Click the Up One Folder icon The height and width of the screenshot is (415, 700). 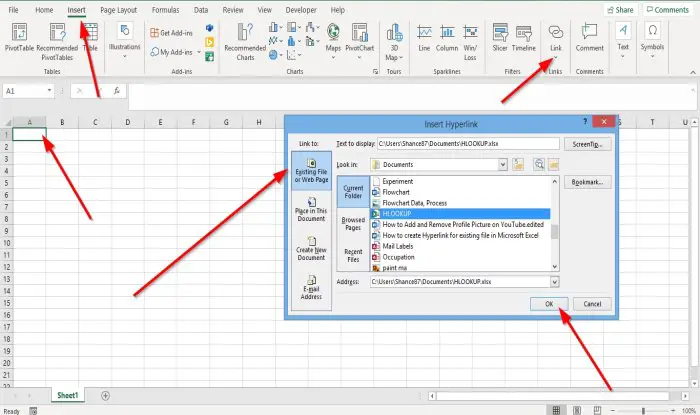point(518,164)
